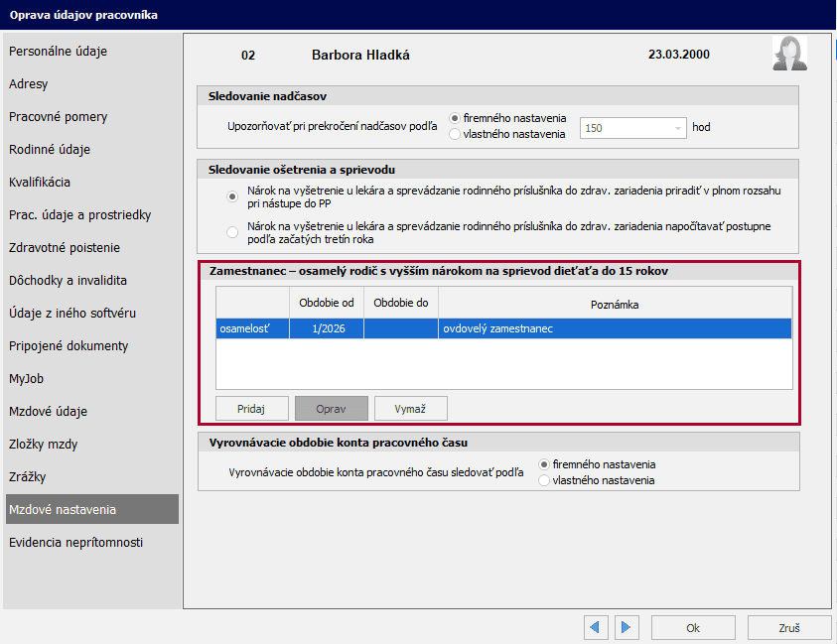837x644 pixels.
Task: Go to next employee with right arrow
Action: (626, 627)
